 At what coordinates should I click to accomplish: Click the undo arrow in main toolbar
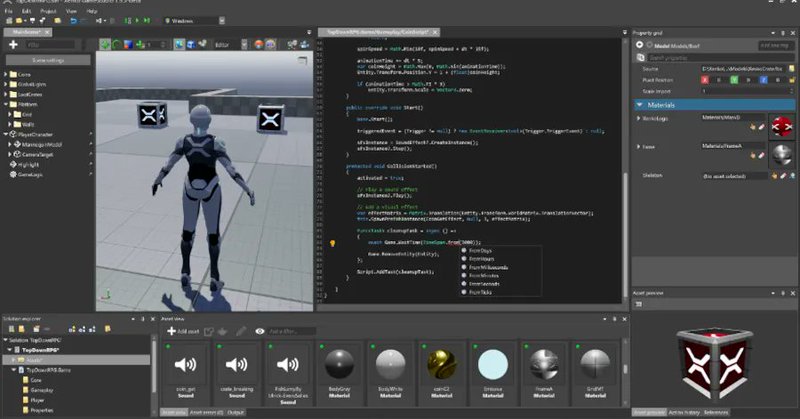[73, 21]
